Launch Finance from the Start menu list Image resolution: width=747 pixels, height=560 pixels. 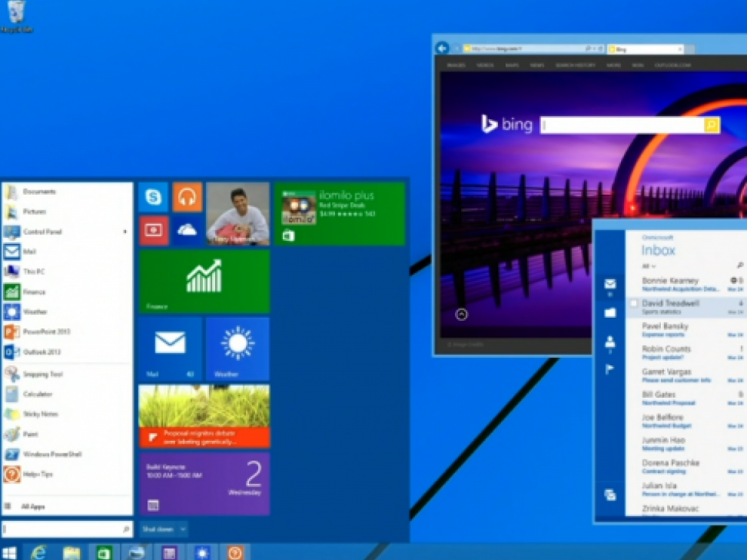point(66,291)
